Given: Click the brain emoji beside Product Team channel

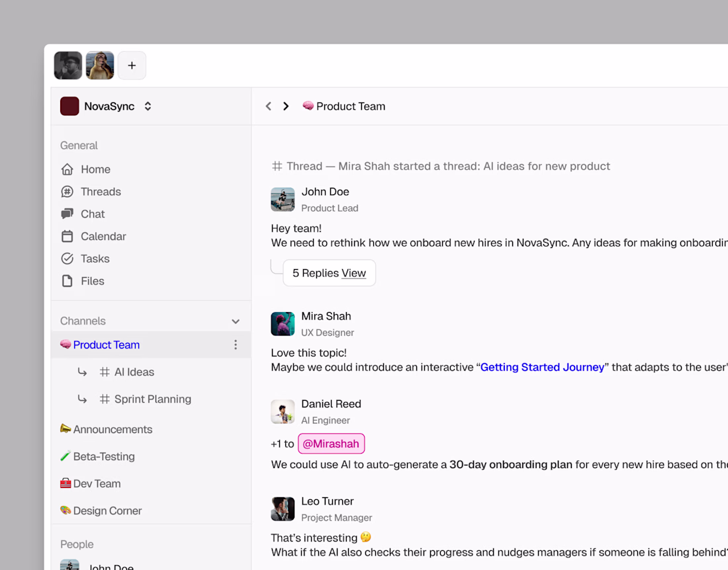Looking at the screenshot, I should click(66, 344).
